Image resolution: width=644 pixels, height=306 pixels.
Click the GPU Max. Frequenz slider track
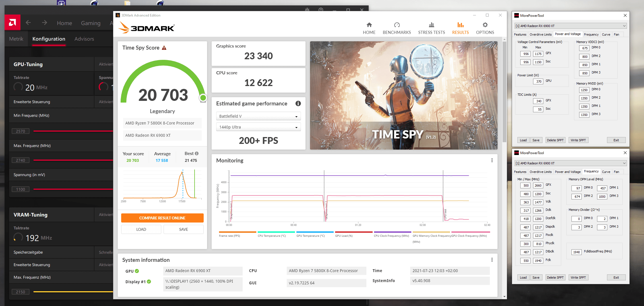click(x=73, y=160)
